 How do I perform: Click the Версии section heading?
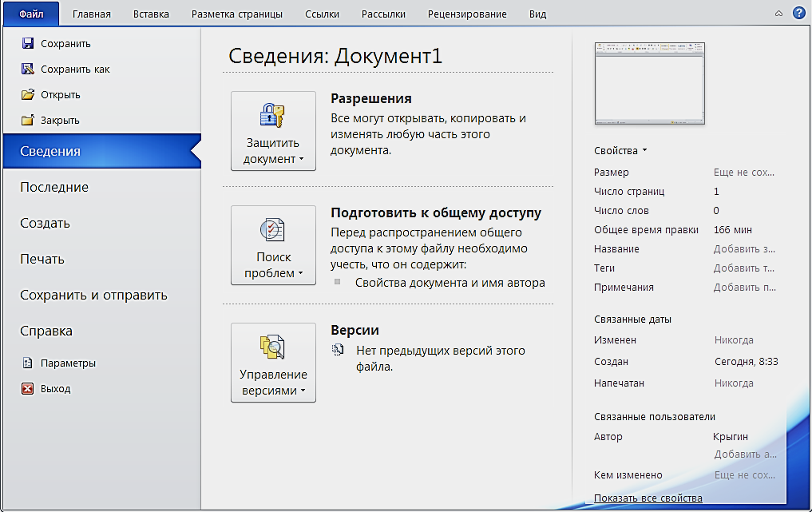pyautogui.click(x=355, y=330)
